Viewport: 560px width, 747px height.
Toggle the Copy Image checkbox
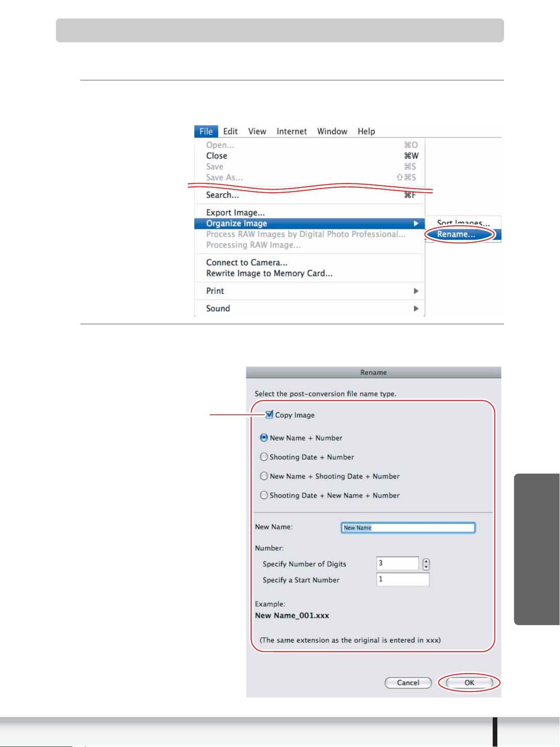tap(269, 415)
